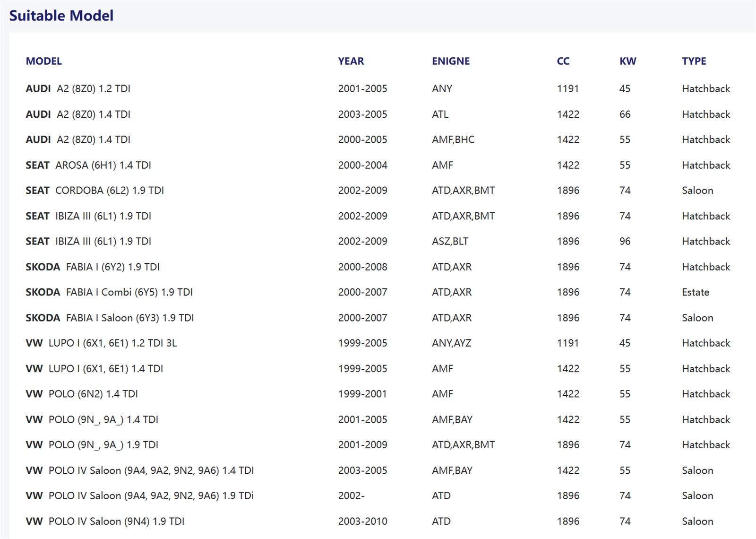This screenshot has height=539, width=756.
Task: Click 'VW POLO IV Saloon (9N4) 1.9 TDI'
Action: [105, 521]
